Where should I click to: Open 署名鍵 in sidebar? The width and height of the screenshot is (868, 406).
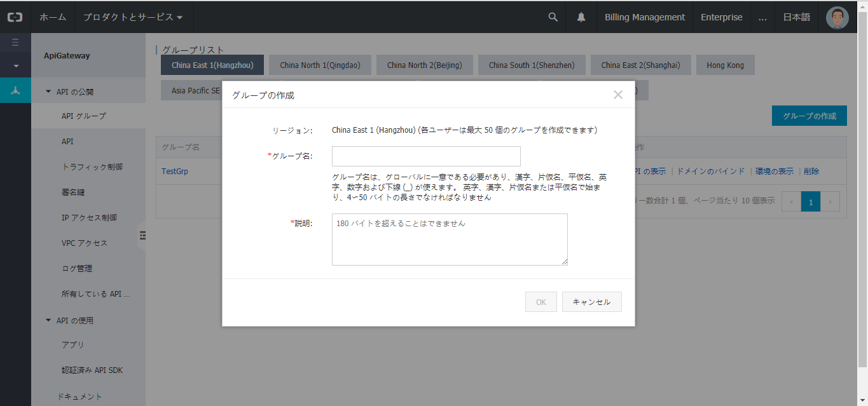[88, 193]
